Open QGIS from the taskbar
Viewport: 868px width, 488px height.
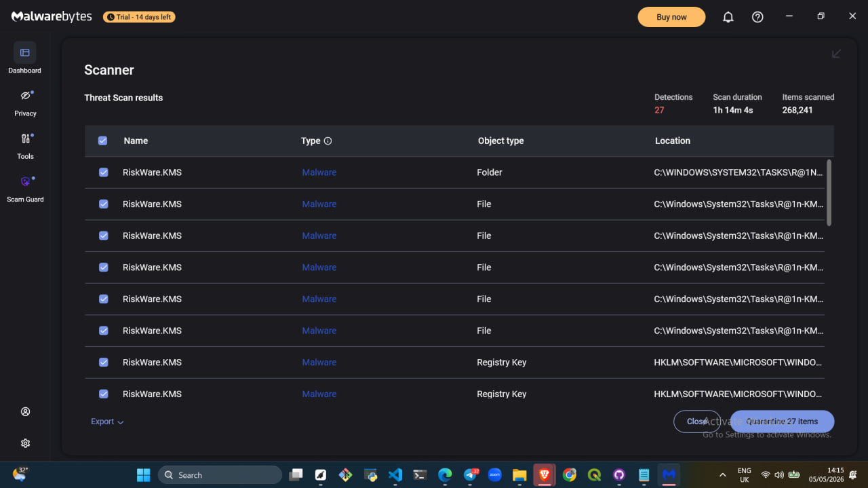[594, 475]
